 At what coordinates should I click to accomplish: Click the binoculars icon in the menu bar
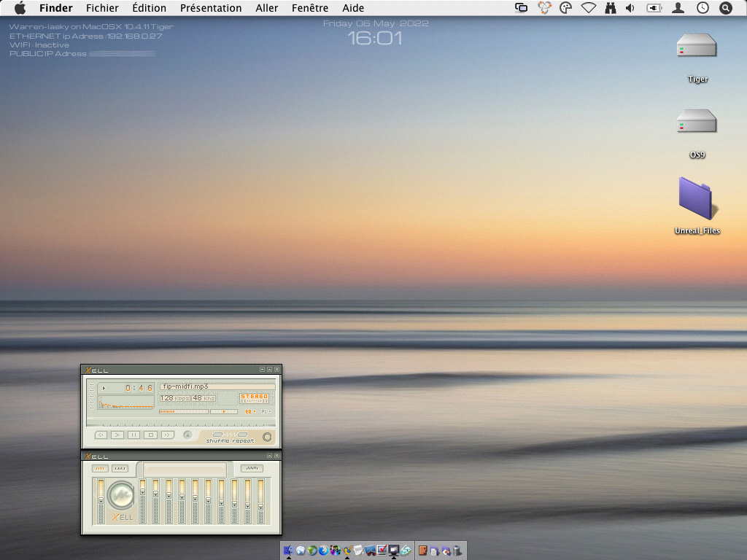pos(610,8)
